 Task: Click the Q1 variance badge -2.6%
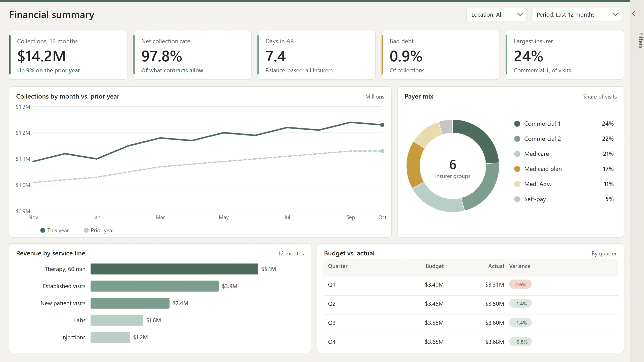coord(520,285)
